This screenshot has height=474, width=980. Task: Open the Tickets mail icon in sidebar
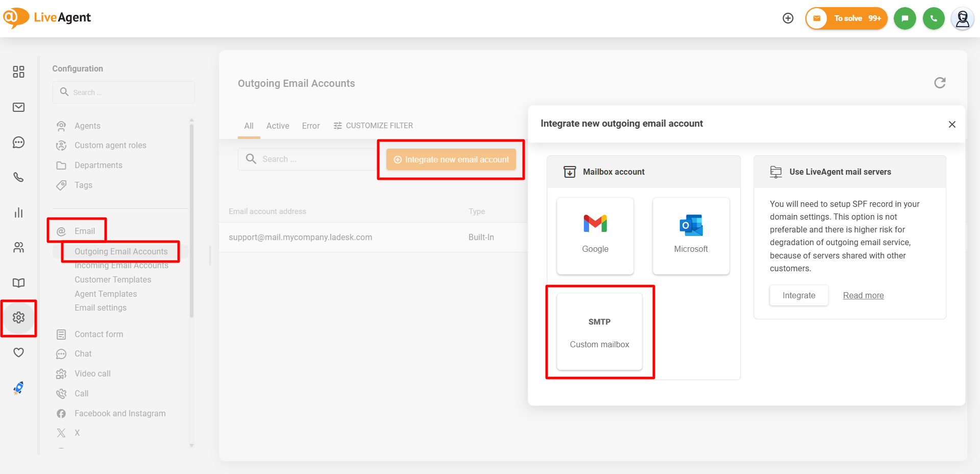click(19, 107)
